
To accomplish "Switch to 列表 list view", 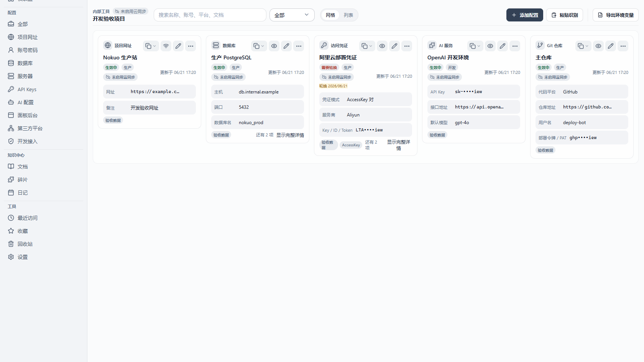I will tap(348, 15).
